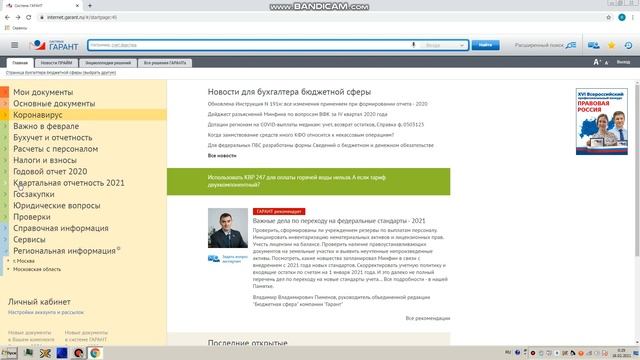The image size is (640, 360).
Task: Open the Энциклопедия решений tab
Action: 108,63
